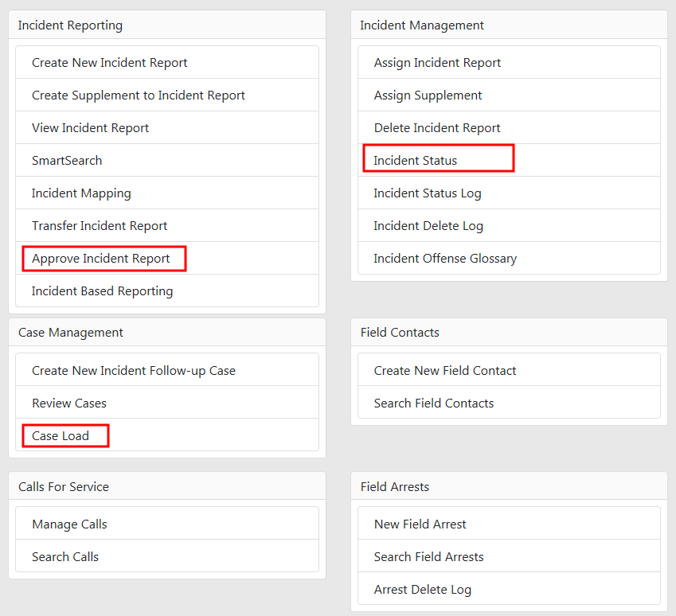Viewport: 676px width, 616px height.
Task: Click Search Field Contacts
Action: 434,404
